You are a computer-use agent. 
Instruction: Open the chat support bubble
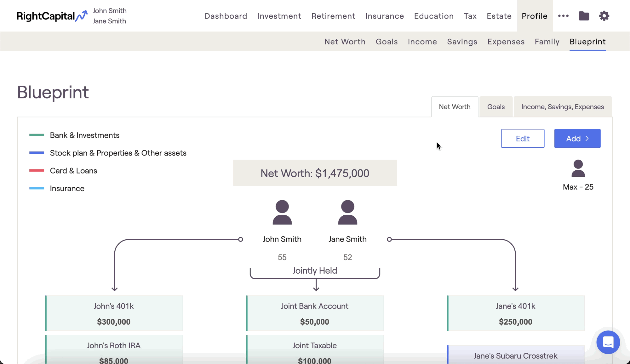608,342
